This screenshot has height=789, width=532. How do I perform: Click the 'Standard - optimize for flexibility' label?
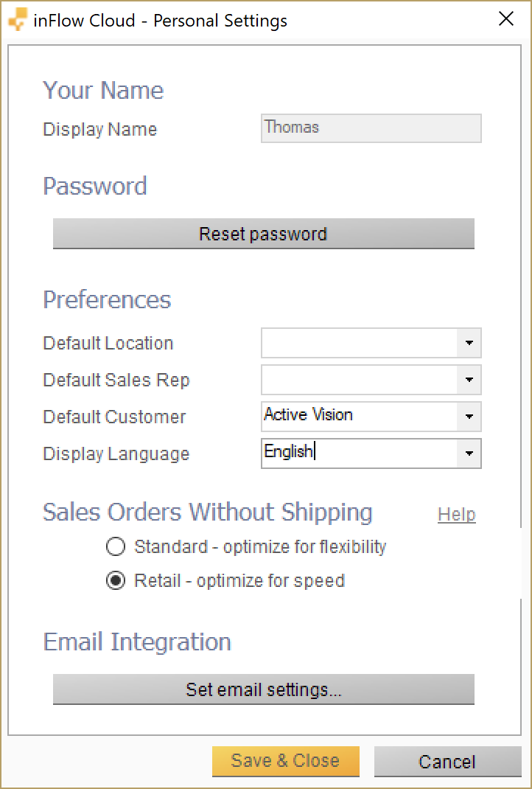click(x=260, y=546)
